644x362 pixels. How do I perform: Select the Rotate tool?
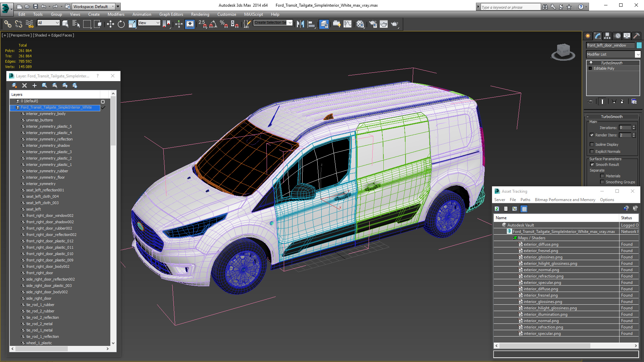(x=121, y=24)
